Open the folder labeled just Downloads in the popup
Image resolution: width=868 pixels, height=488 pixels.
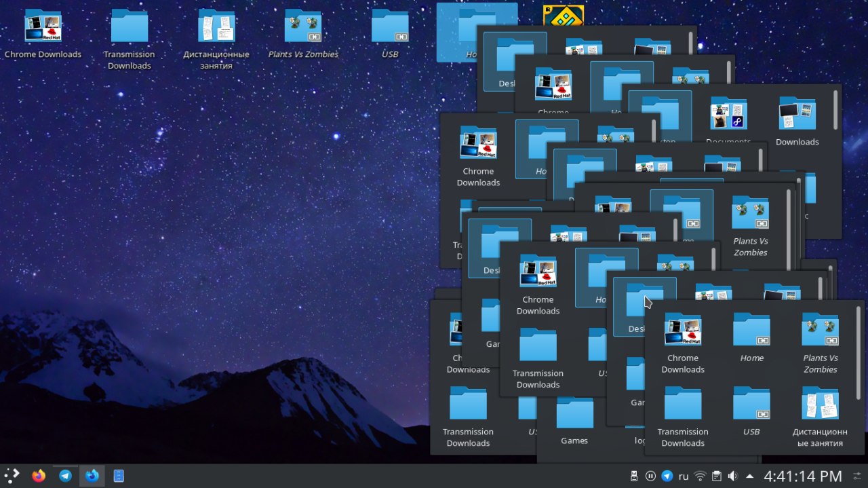(797, 122)
